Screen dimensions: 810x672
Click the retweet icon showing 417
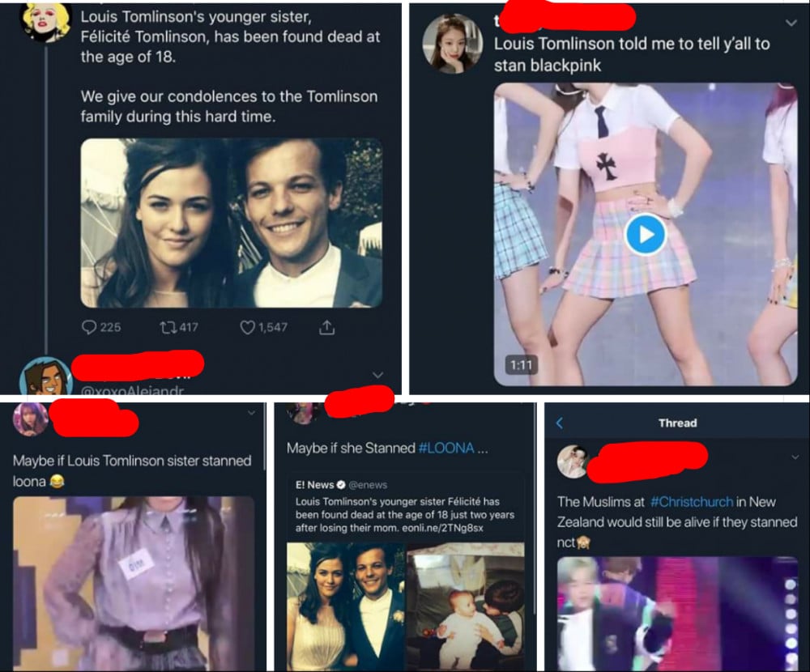tap(168, 327)
